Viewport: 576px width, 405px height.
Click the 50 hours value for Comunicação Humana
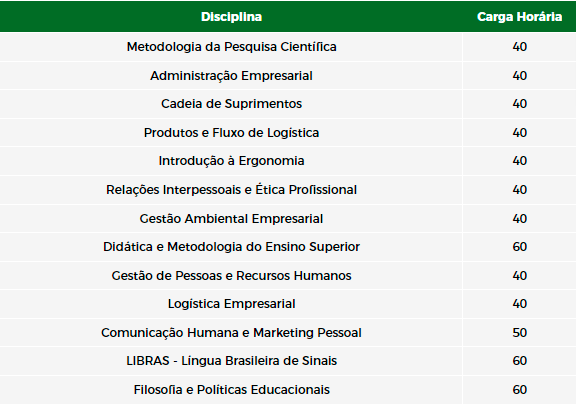(519, 333)
